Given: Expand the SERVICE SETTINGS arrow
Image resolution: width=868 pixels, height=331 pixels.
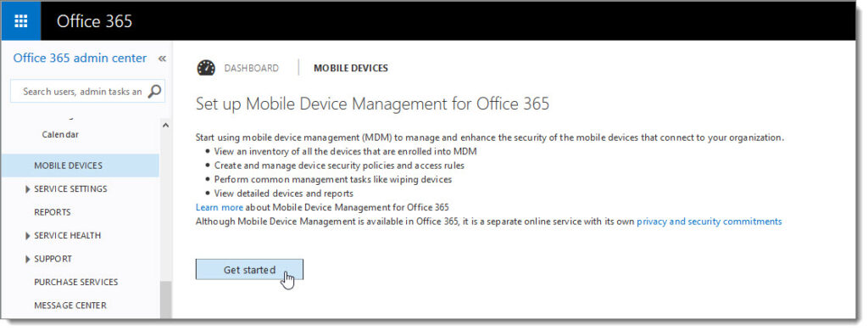Looking at the screenshot, I should pos(28,189).
